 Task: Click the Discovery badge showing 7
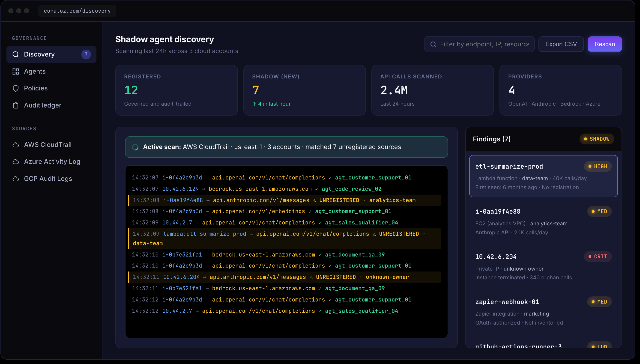86,54
